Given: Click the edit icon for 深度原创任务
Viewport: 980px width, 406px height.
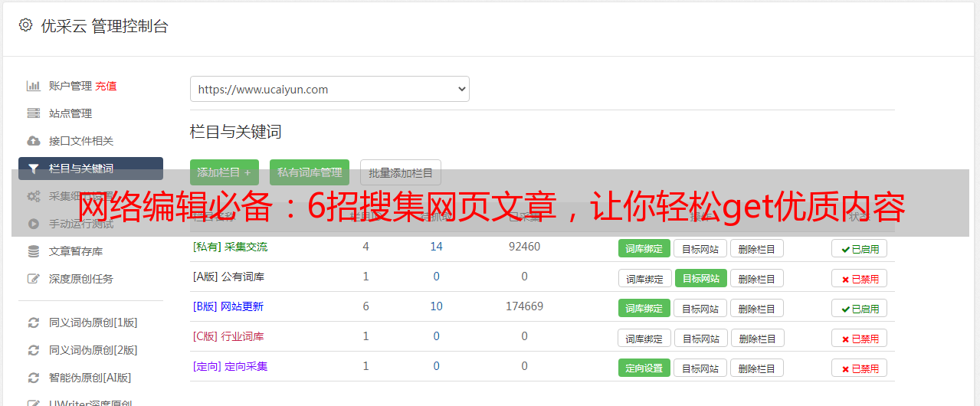Looking at the screenshot, I should click(x=33, y=279).
